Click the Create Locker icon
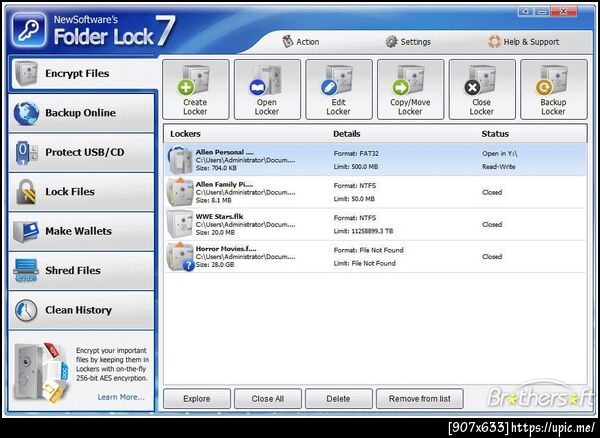Image resolution: width=600 pixels, height=438 pixels. point(196,89)
